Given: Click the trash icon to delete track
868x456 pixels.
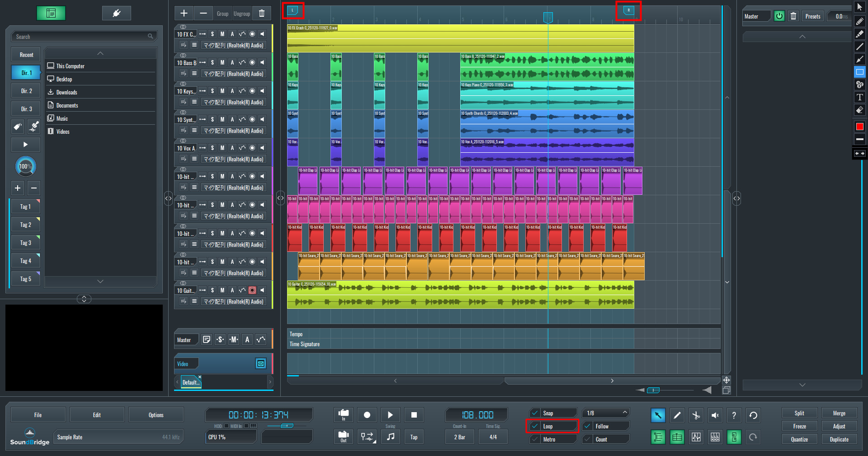Looking at the screenshot, I should click(x=262, y=14).
